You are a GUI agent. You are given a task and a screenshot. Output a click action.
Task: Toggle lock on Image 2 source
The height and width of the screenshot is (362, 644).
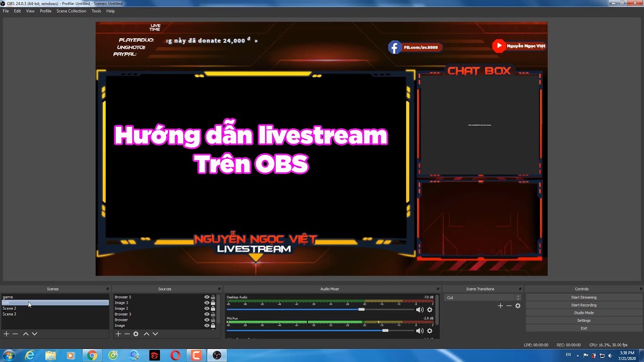pyautogui.click(x=213, y=308)
